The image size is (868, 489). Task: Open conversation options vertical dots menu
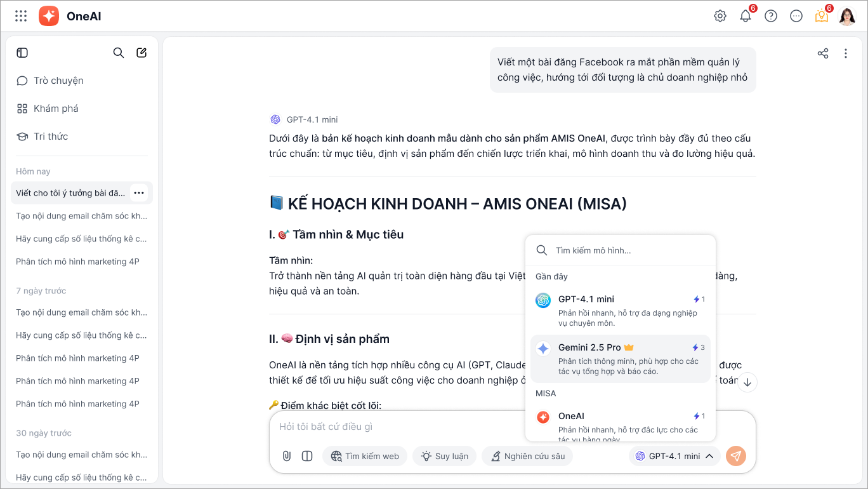(846, 53)
